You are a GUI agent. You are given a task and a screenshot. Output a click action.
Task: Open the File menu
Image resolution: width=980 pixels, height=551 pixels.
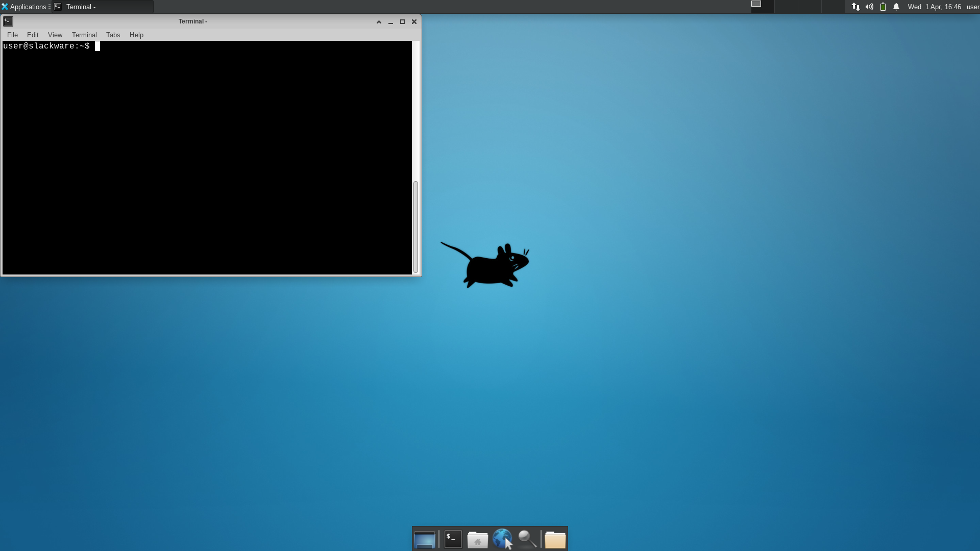[x=12, y=35]
